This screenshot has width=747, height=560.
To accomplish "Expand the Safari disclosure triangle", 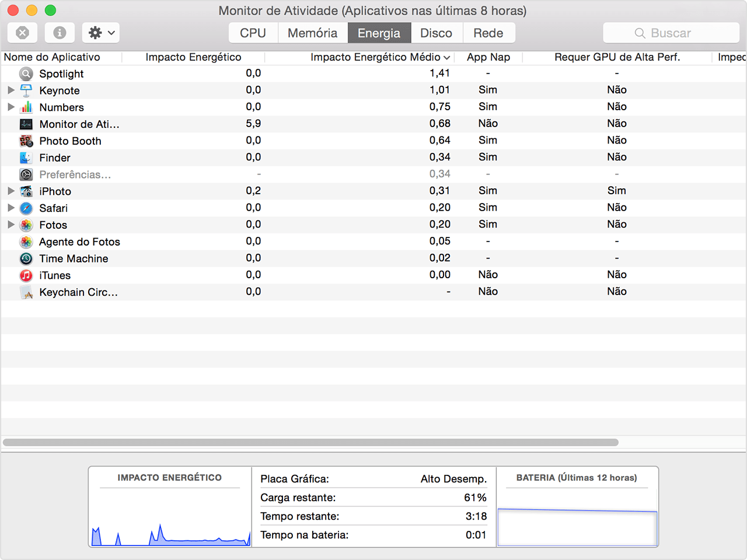I will (11, 208).
